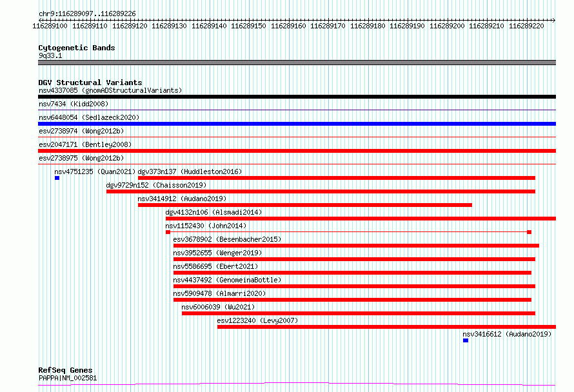Click the esv2047171 (Bentley2008) label
The height and width of the screenshot is (392, 574).
pyautogui.click(x=85, y=144)
